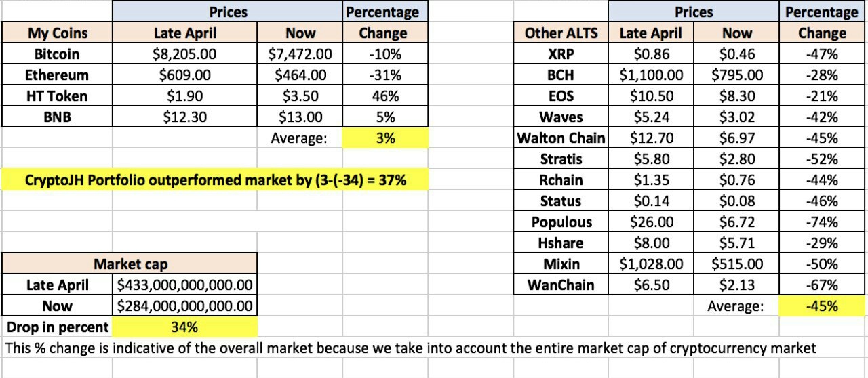Select Populous -74% change cell

point(822,222)
